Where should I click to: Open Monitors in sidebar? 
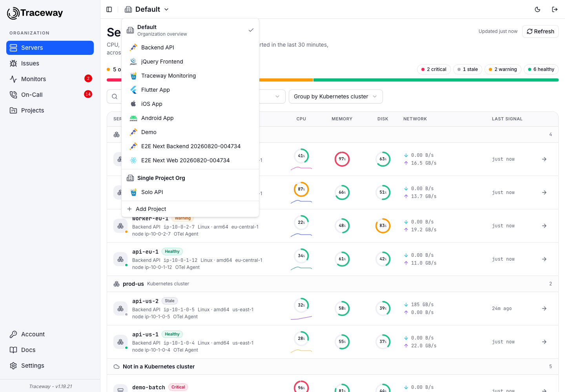pos(50,79)
